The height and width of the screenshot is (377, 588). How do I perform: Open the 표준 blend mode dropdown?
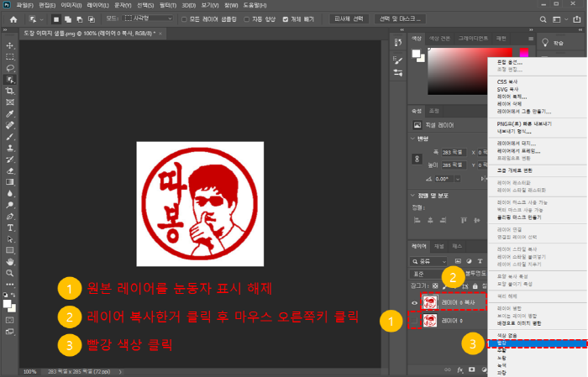428,274
